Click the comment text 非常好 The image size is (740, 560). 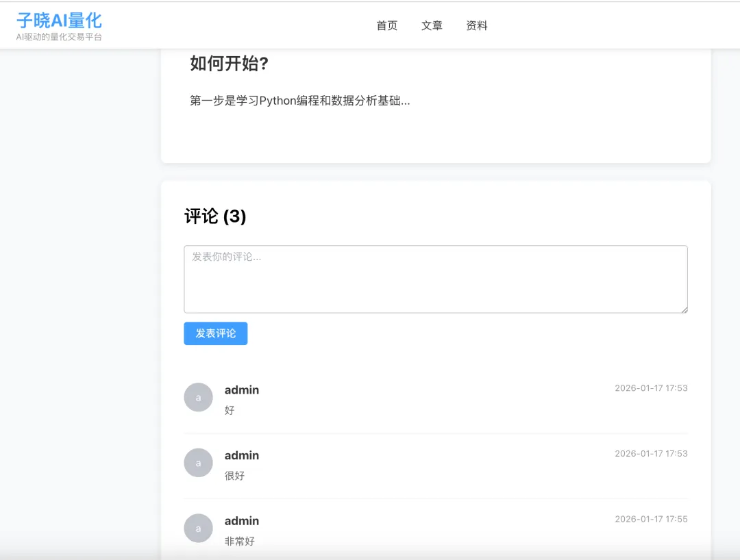pyautogui.click(x=240, y=541)
